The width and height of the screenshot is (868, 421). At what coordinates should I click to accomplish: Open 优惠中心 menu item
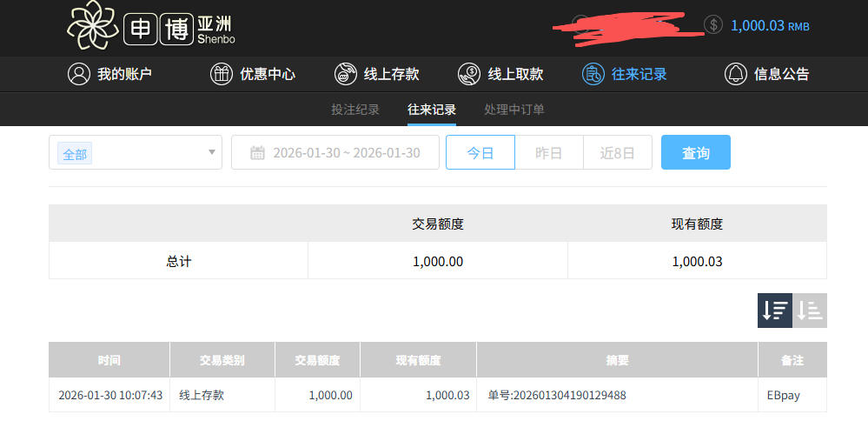(268, 74)
